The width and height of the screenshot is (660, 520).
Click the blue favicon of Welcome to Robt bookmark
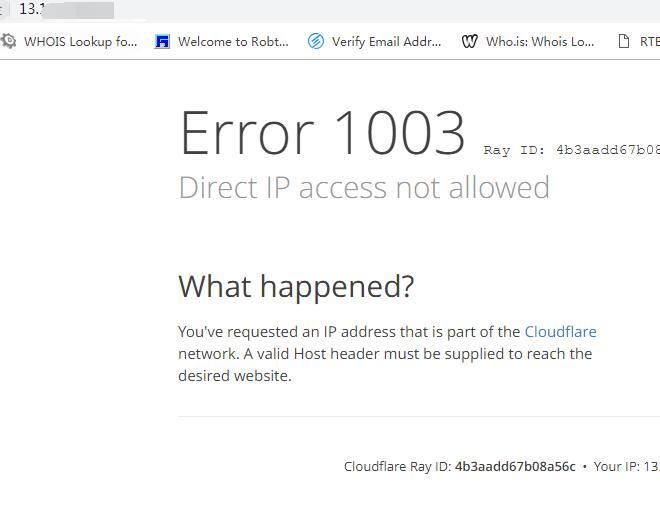[x=162, y=41]
